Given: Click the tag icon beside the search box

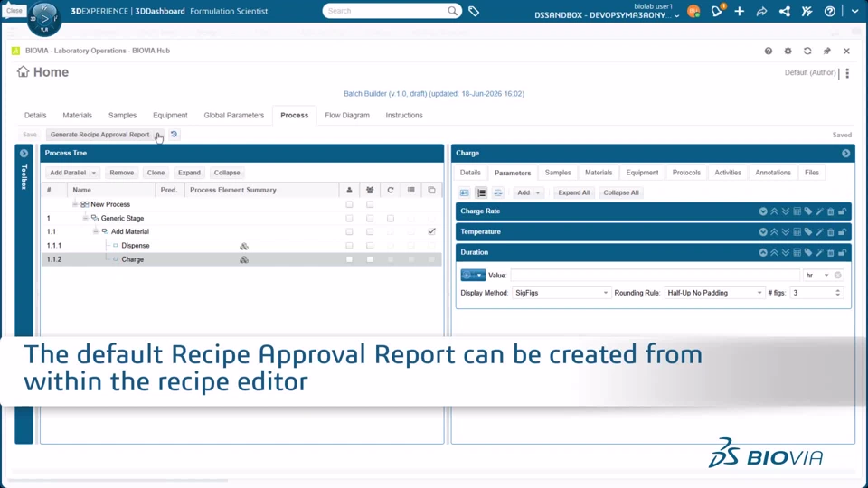Looking at the screenshot, I should point(474,11).
